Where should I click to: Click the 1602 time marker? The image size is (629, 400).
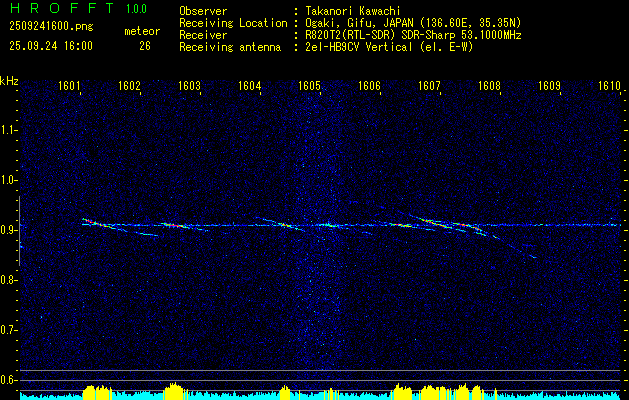click(x=129, y=85)
